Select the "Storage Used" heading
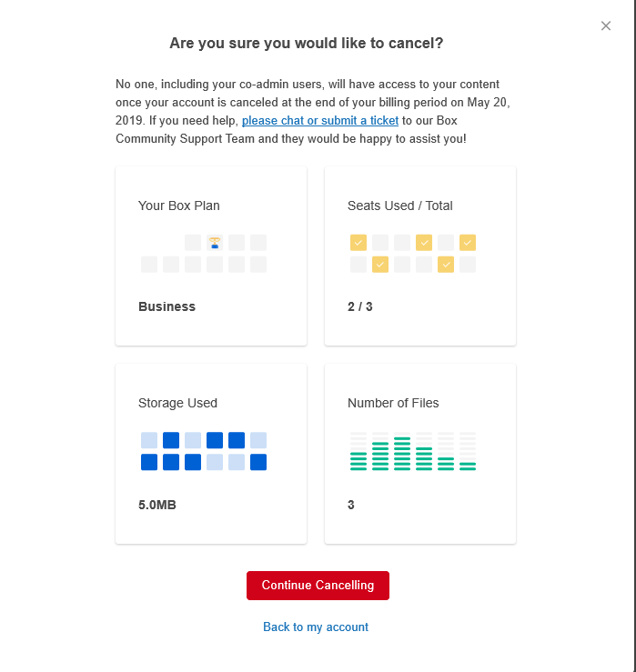The width and height of the screenshot is (636, 672). [x=178, y=403]
